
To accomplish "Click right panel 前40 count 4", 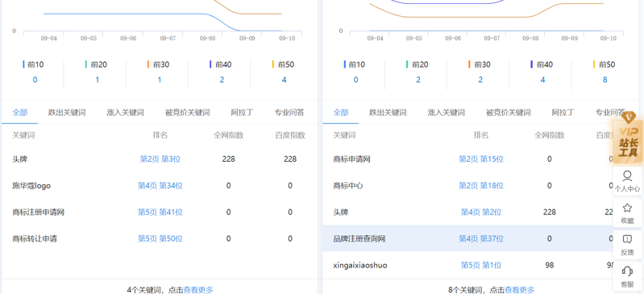I will 542,80.
